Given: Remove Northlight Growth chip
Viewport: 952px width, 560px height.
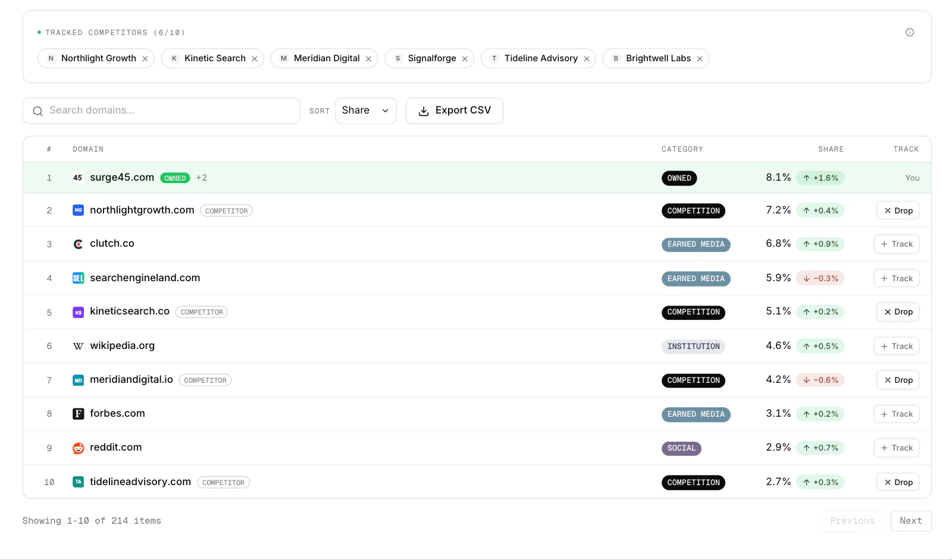Looking at the screenshot, I should 145,59.
